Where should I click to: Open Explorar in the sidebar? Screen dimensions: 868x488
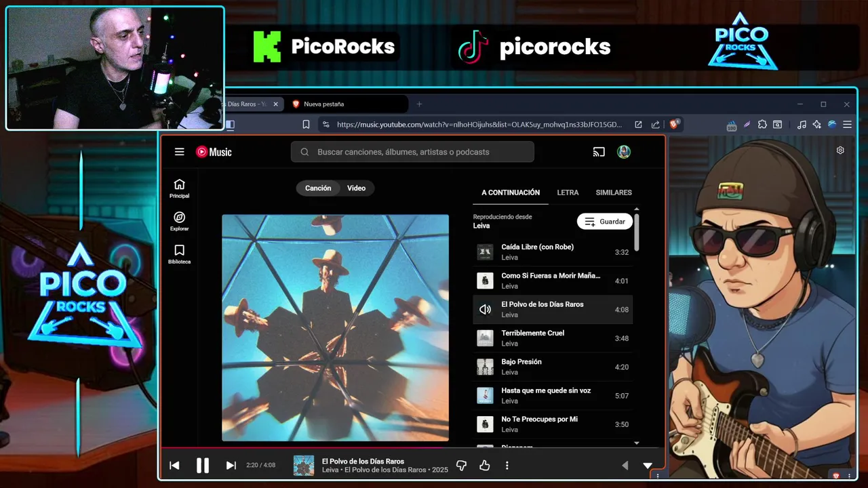(x=179, y=222)
